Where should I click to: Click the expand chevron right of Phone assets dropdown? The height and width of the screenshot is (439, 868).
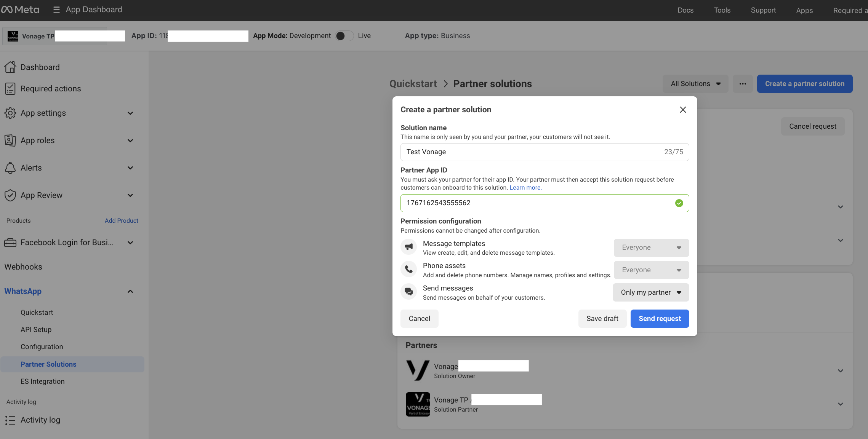click(x=840, y=240)
